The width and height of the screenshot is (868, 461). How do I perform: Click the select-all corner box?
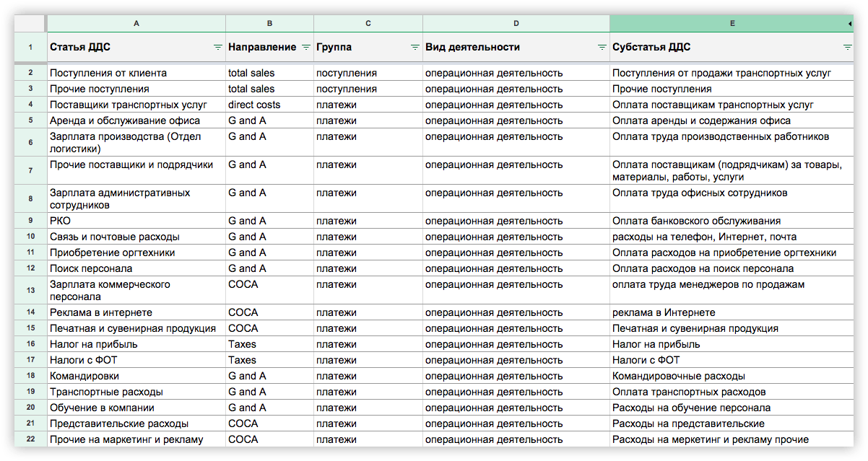pyautogui.click(x=30, y=24)
